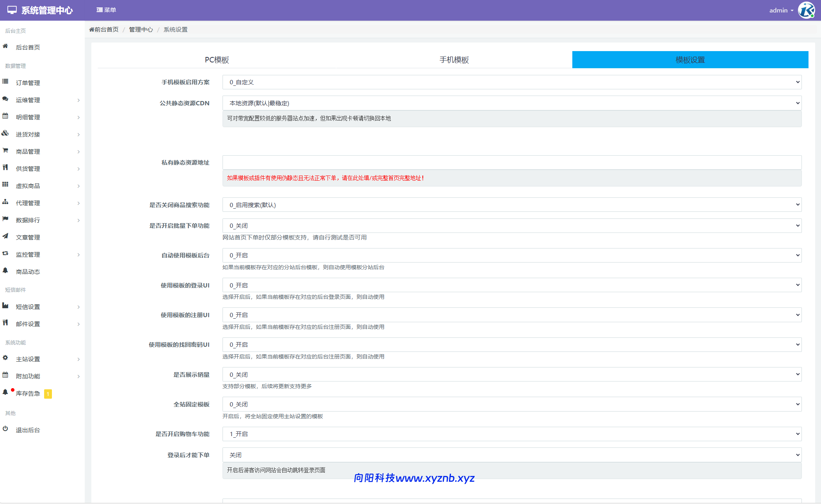This screenshot has width=821, height=504.
Task: Open the 订单管理 list icon in sidebar
Action: click(x=5, y=81)
